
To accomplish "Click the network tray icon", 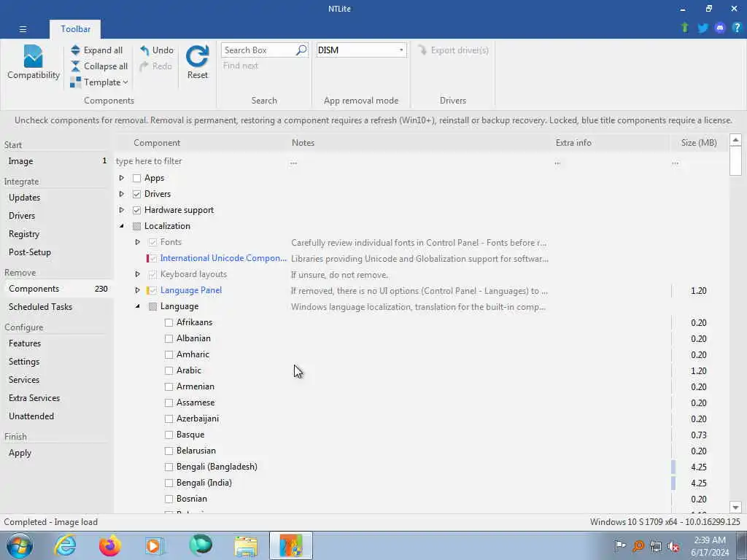I will [x=656, y=545].
